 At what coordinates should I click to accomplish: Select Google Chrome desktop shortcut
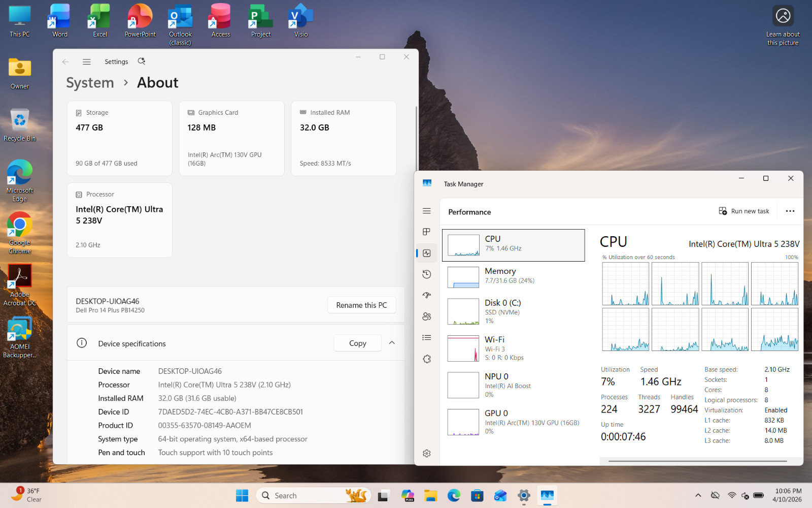[20, 234]
